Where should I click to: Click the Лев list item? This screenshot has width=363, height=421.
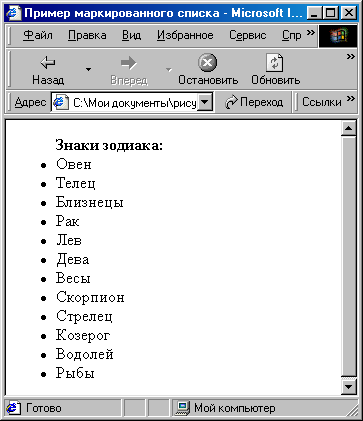pos(69,240)
